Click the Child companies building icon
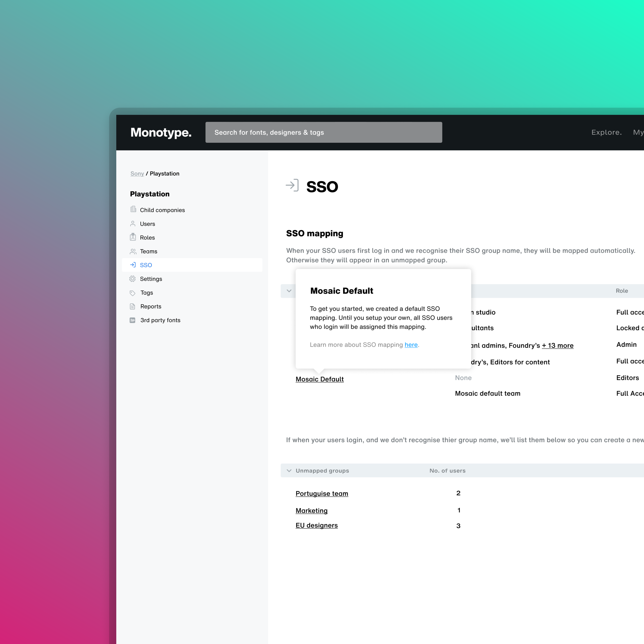Image resolution: width=644 pixels, height=644 pixels. pos(133,209)
